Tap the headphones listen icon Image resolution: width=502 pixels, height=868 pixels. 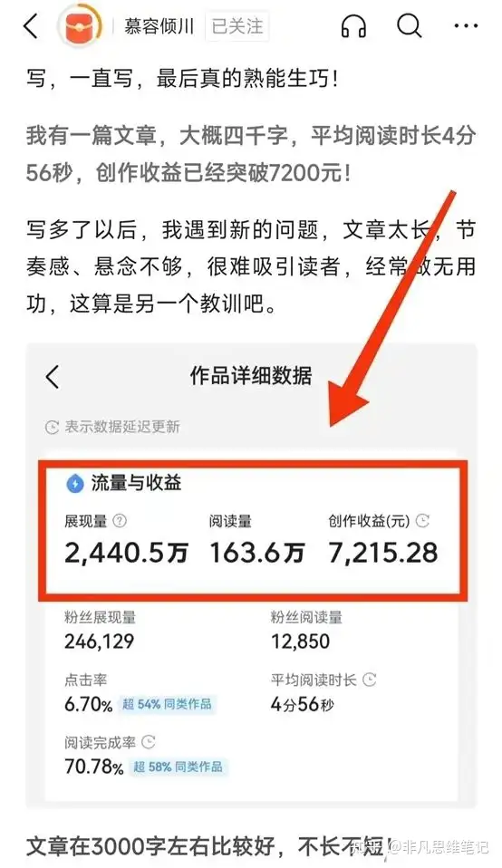coord(353,25)
